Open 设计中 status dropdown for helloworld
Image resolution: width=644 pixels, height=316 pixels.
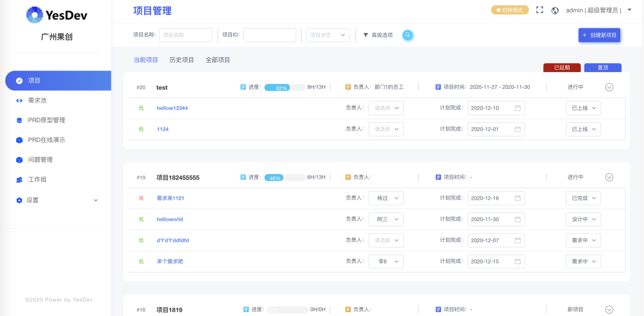[x=583, y=219]
